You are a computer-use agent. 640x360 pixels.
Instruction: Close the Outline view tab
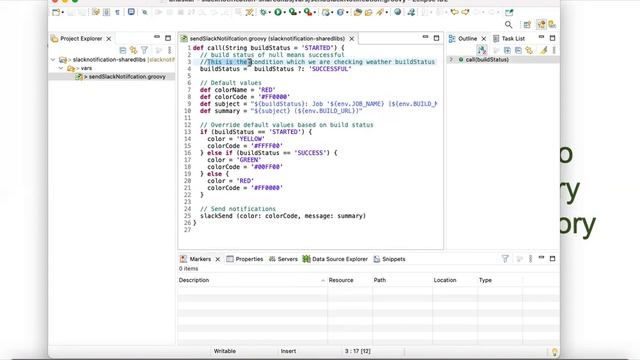tap(484, 38)
